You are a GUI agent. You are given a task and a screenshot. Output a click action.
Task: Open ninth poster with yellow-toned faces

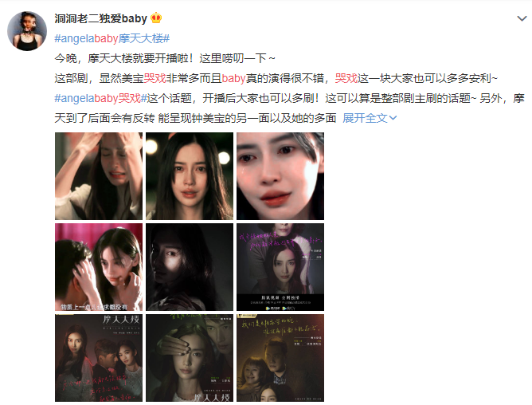(280, 358)
